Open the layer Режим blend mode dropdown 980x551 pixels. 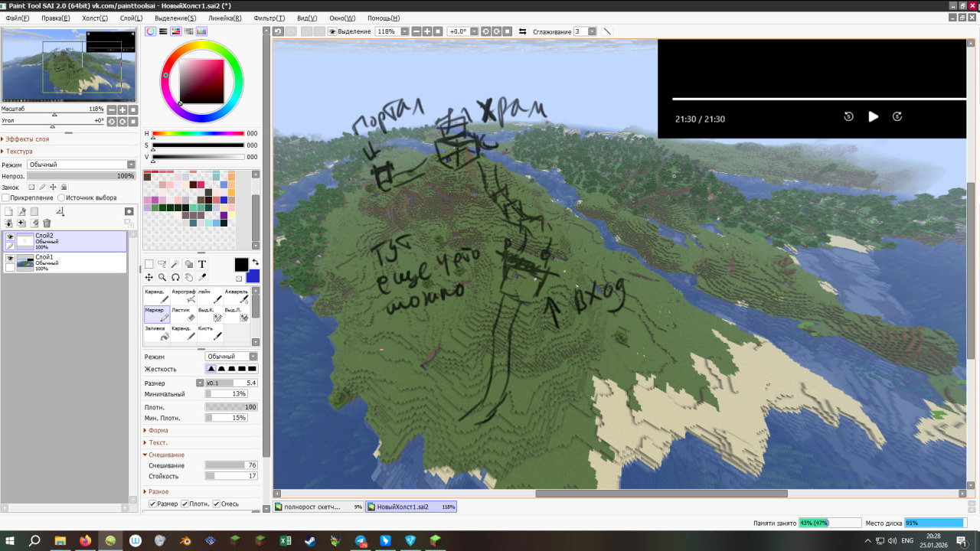coord(80,165)
